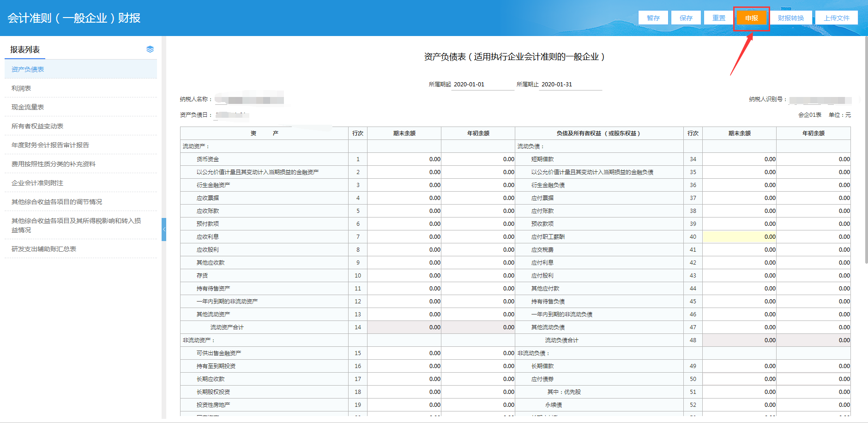This screenshot has width=868, height=423.
Task: Collapse the left sidebar using the blue handle
Action: coord(164,230)
